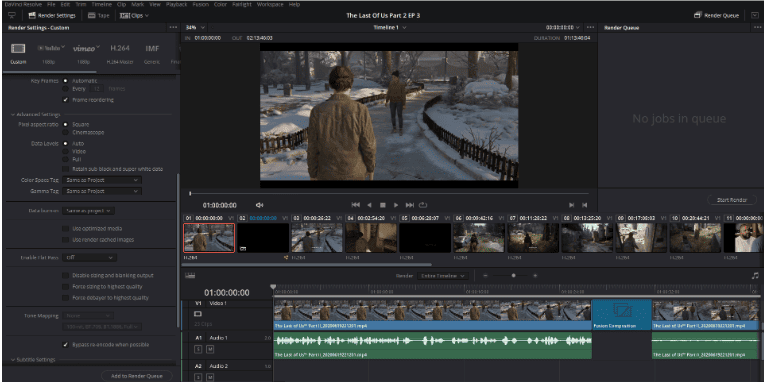The width and height of the screenshot is (764, 382).
Task: Click the audio note icon above timeline
Action: pos(755,275)
